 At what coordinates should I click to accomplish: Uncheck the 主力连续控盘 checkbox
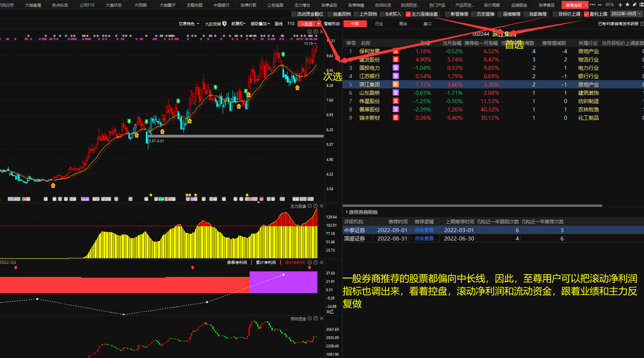click(408, 14)
